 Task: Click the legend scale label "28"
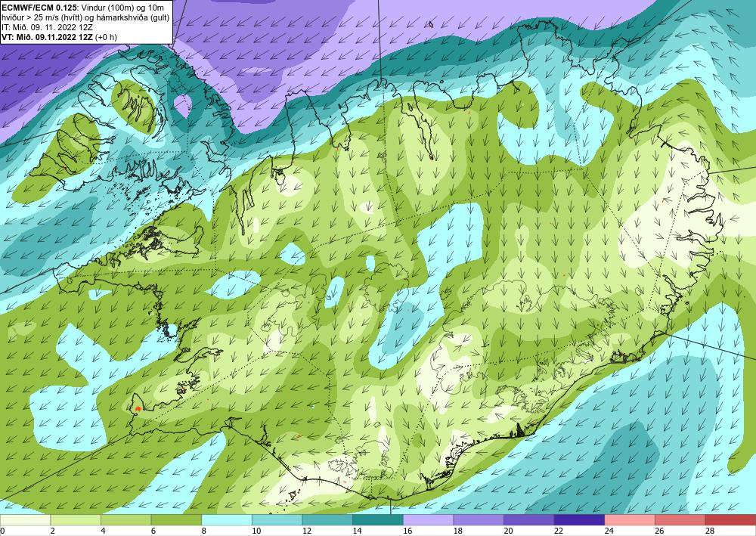click(710, 531)
